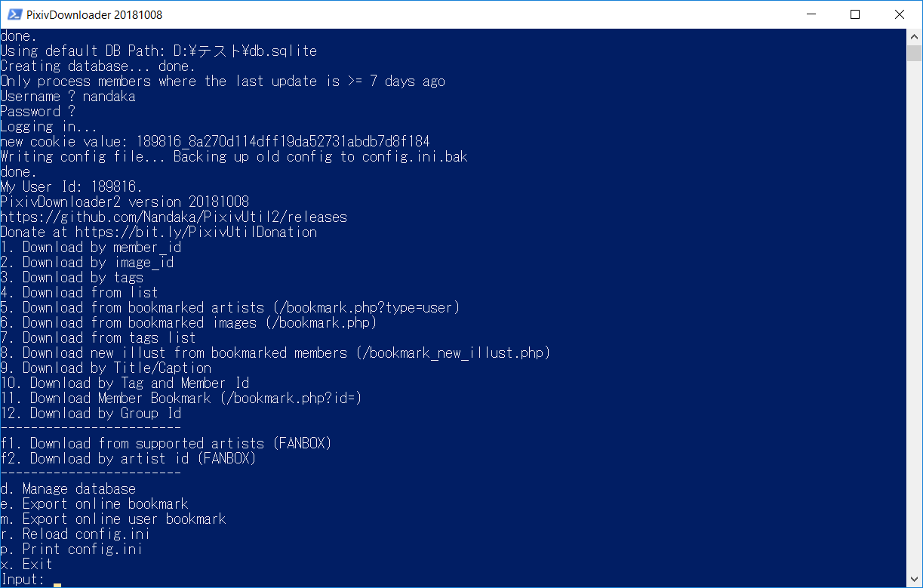Image resolution: width=923 pixels, height=588 pixels.
Task: Open the GitHub PixivUtil2 releases link
Action: [173, 217]
